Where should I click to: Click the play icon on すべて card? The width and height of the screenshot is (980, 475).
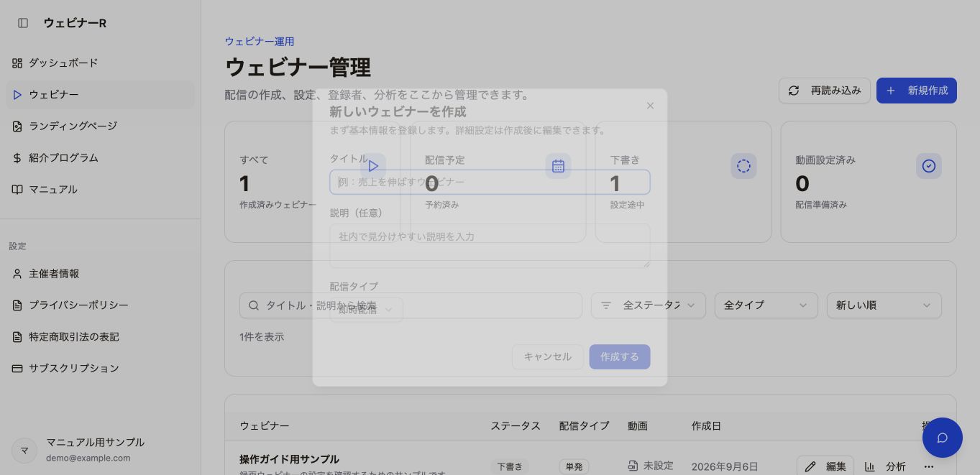coord(373,166)
